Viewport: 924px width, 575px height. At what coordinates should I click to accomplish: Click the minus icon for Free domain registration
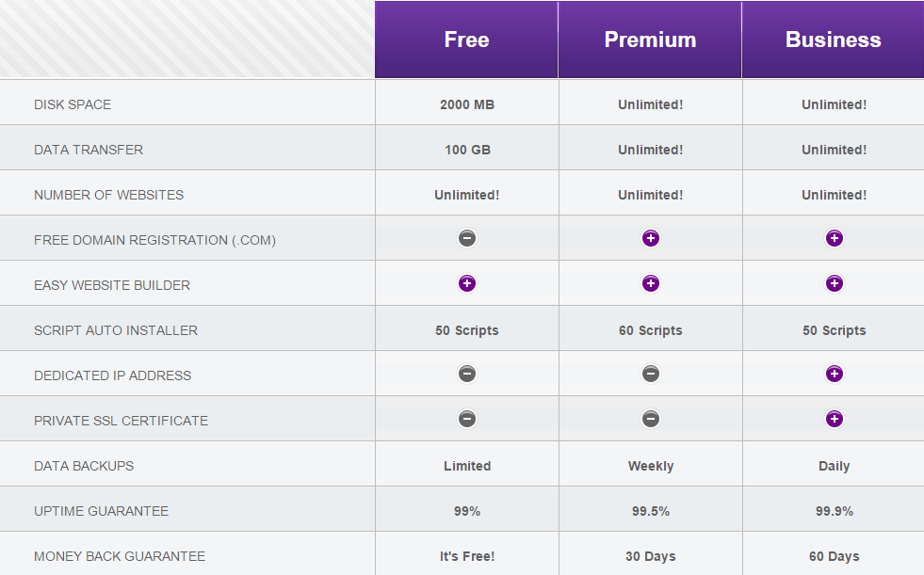click(x=467, y=238)
